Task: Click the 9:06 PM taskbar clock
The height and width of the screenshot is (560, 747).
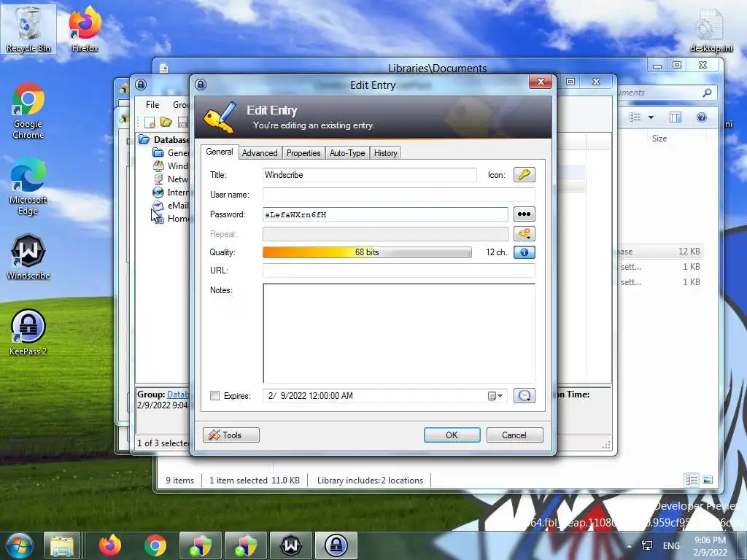Action: 710,545
